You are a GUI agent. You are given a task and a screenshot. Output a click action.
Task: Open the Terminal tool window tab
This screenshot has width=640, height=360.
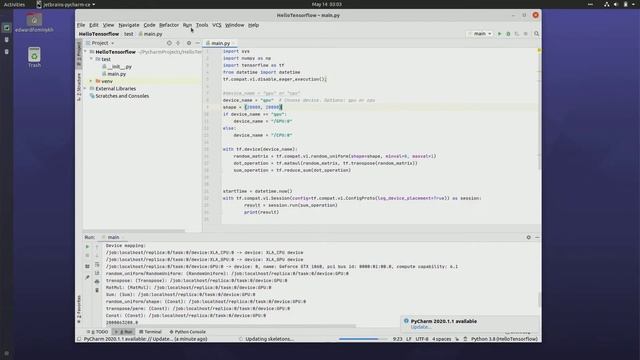coord(150,332)
